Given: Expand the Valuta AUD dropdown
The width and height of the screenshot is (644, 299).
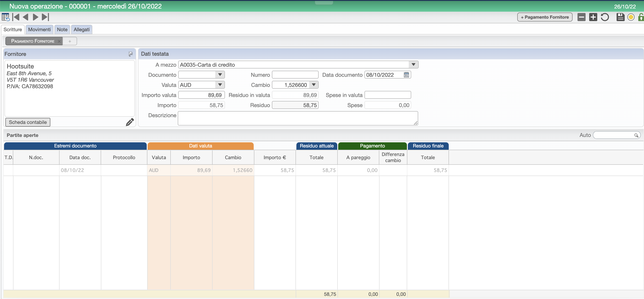Looking at the screenshot, I should (220, 85).
